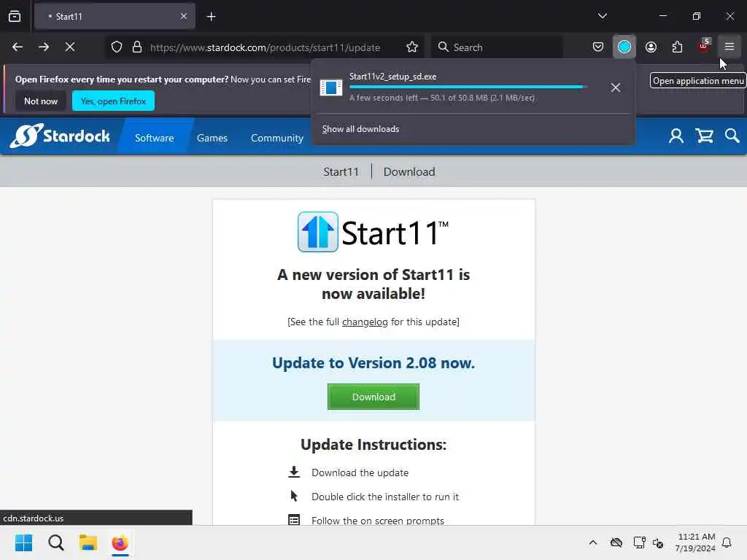Close the Start11 tab
The width and height of the screenshot is (747, 560).
(x=184, y=16)
